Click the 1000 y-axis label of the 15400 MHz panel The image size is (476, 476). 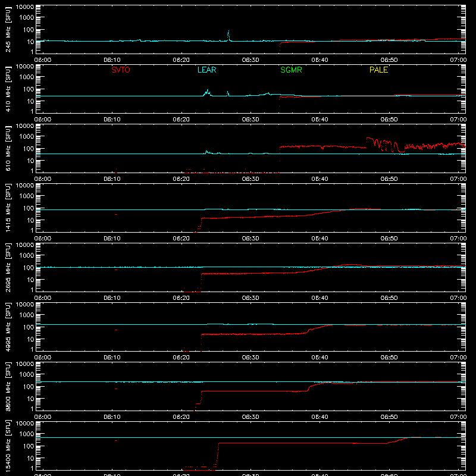(27, 434)
